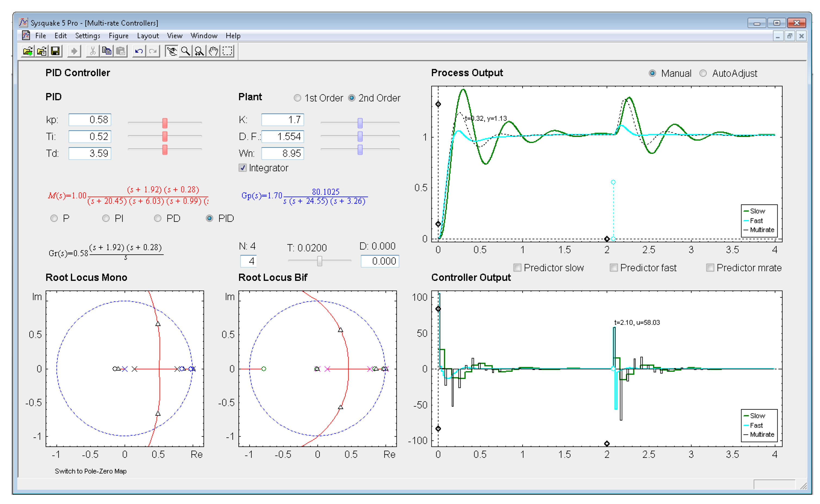820x504 pixels.
Task: Enable the Predictor slow checkbox
Action: [x=517, y=268]
